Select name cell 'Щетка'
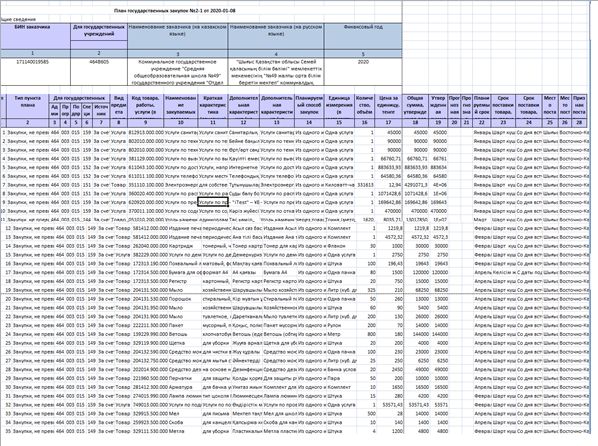598x446 pixels. coord(185,343)
